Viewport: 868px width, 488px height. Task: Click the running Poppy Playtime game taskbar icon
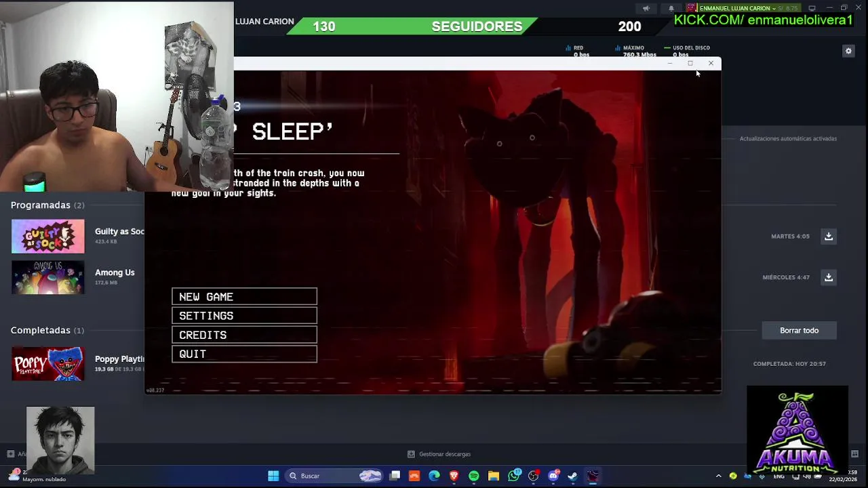(593, 476)
